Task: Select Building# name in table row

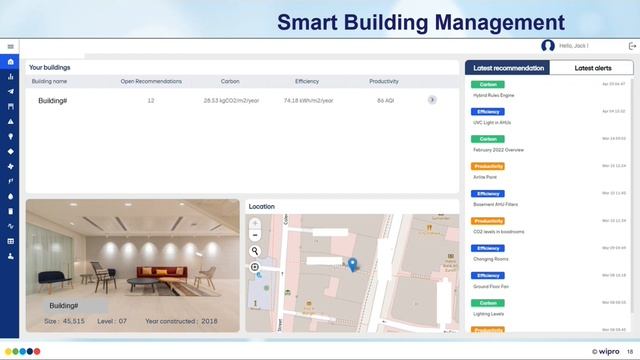Action: pyautogui.click(x=52, y=101)
